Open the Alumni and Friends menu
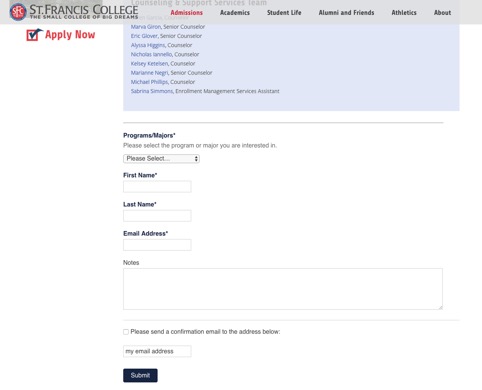 pos(346,13)
